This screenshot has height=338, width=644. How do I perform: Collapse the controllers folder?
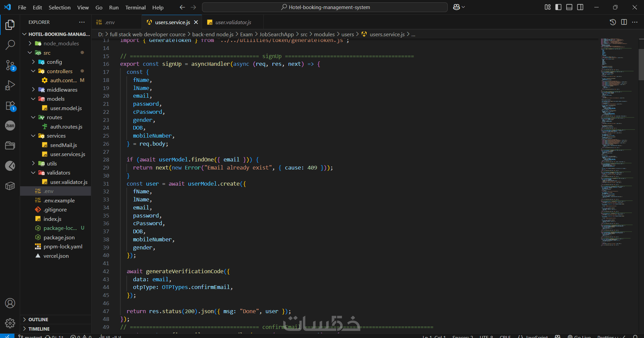click(59, 71)
